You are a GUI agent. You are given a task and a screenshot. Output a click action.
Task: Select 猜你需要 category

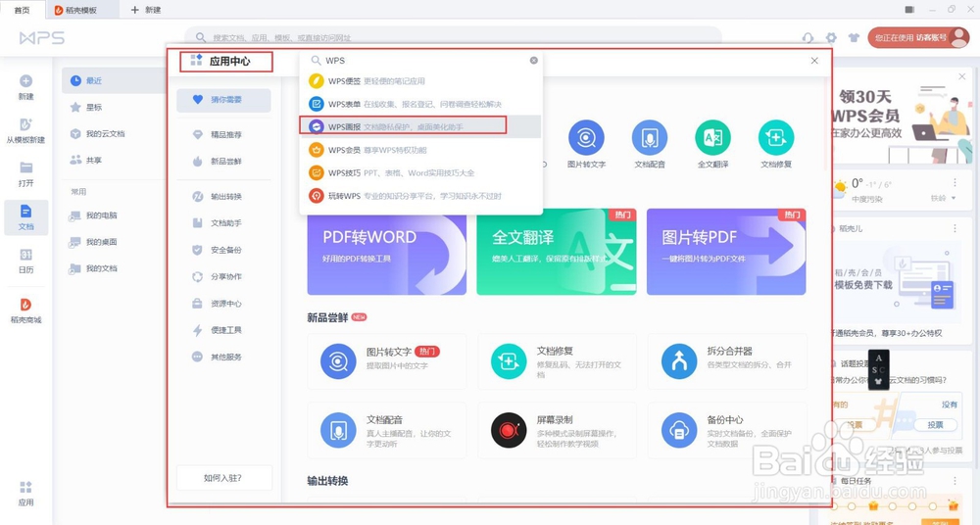pos(223,100)
